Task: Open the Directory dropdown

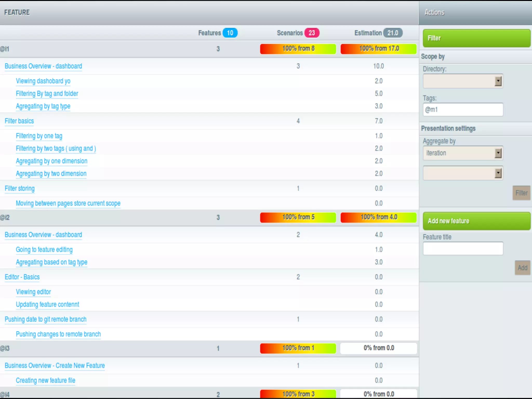Action: coord(463,81)
